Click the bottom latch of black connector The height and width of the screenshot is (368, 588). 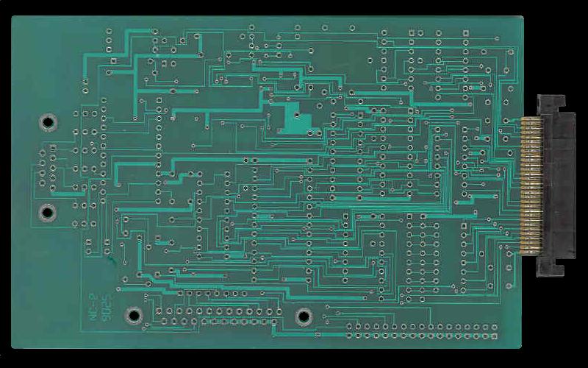[x=550, y=266]
